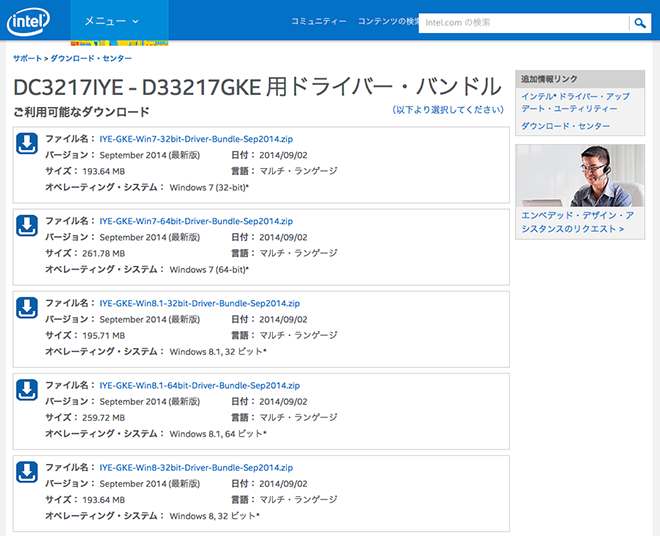Click Windows 8.1, 32 ビット* text
The height and width of the screenshot is (536, 660).
click(x=218, y=352)
